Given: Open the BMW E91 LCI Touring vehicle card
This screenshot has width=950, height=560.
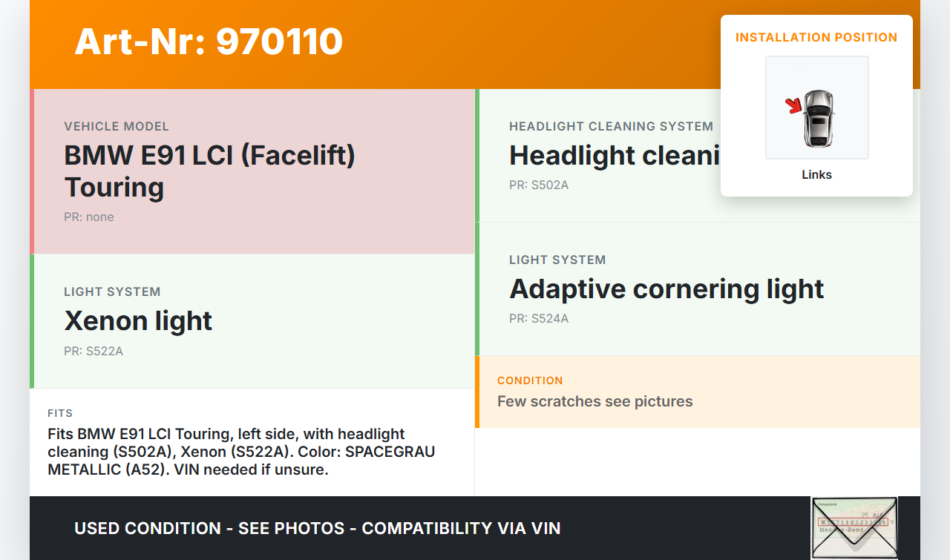Looking at the screenshot, I should (252, 171).
